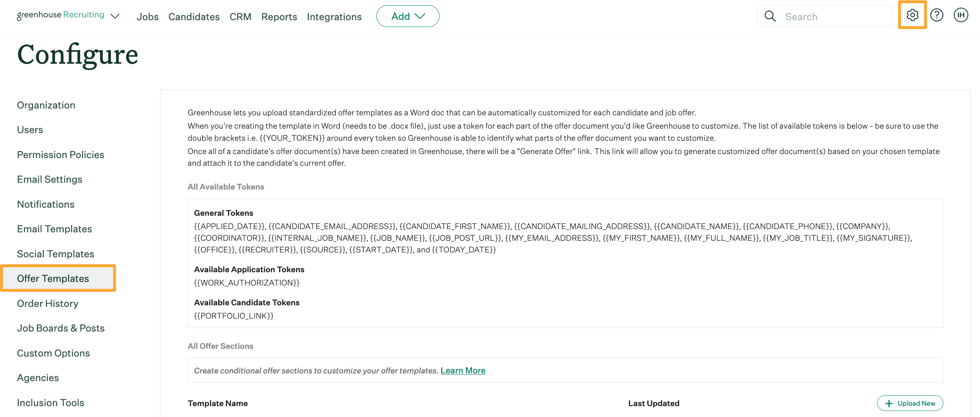Select Inclusion Tools in the sidebar
980x417 pixels.
[51, 403]
